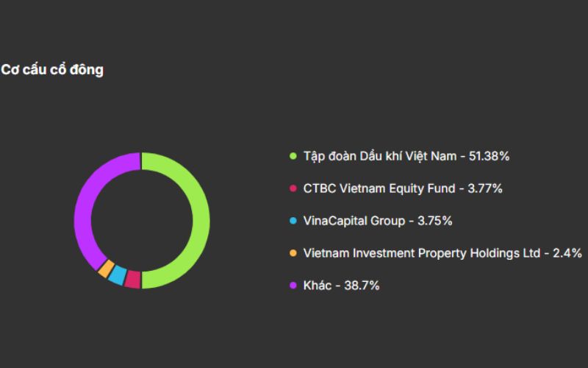Click blue legend dot beside VinaCapital Group

(x=293, y=221)
